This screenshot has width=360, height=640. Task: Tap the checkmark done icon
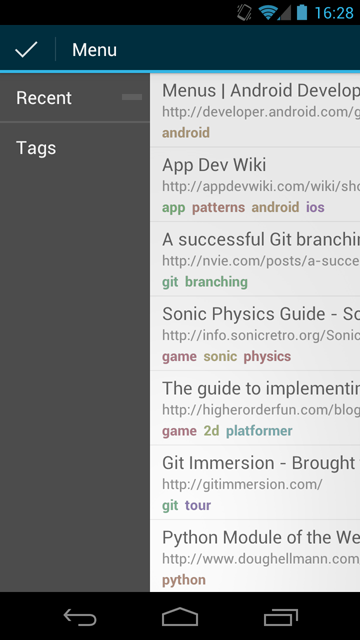[x=26, y=50]
